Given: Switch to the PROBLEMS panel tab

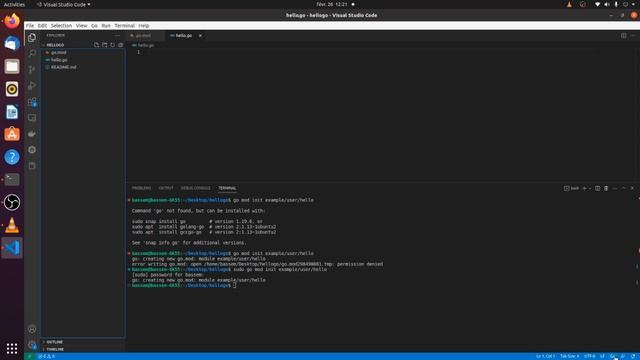Looking at the screenshot, I should click(x=141, y=188).
